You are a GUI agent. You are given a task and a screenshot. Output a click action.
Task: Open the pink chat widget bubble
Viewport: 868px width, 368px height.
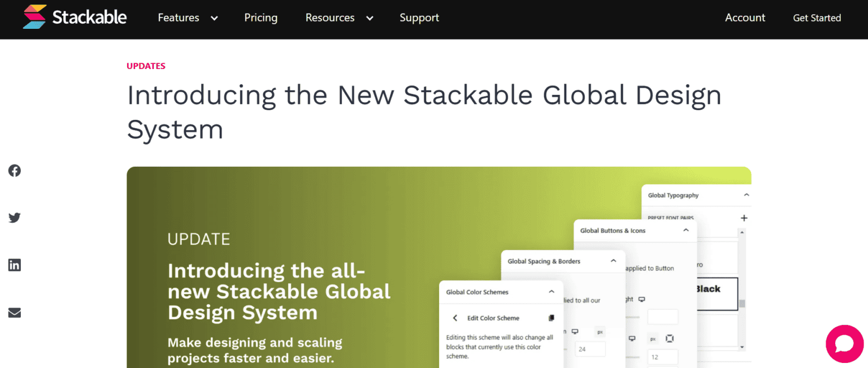coord(844,344)
